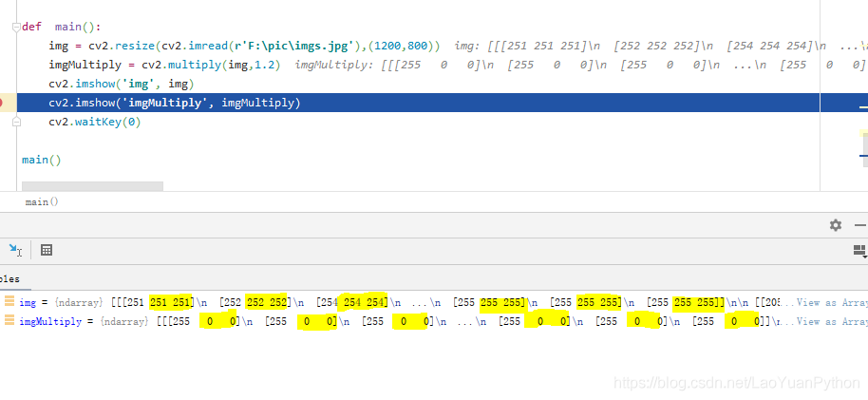Select main() in the breadcrumb bar

(x=42, y=202)
